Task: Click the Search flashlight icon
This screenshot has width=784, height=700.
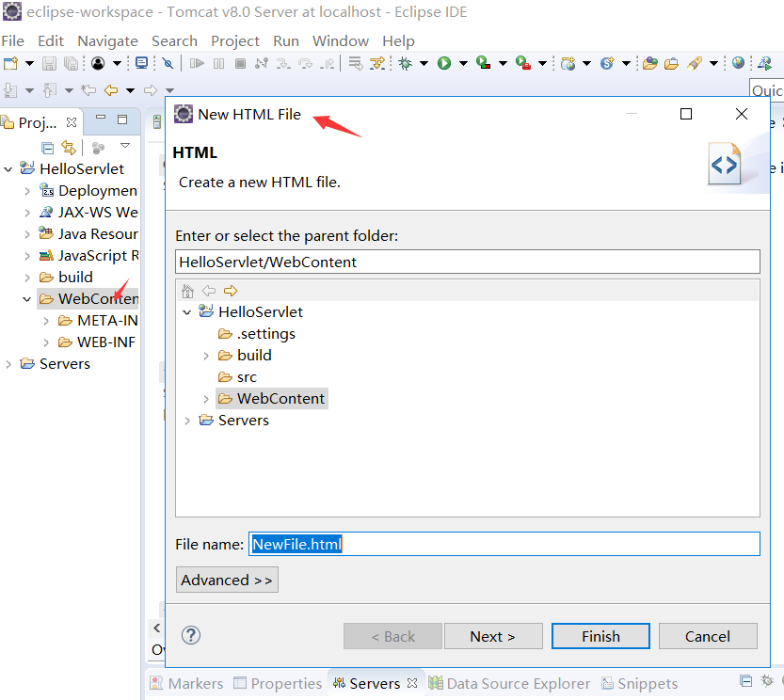Action: (x=695, y=63)
